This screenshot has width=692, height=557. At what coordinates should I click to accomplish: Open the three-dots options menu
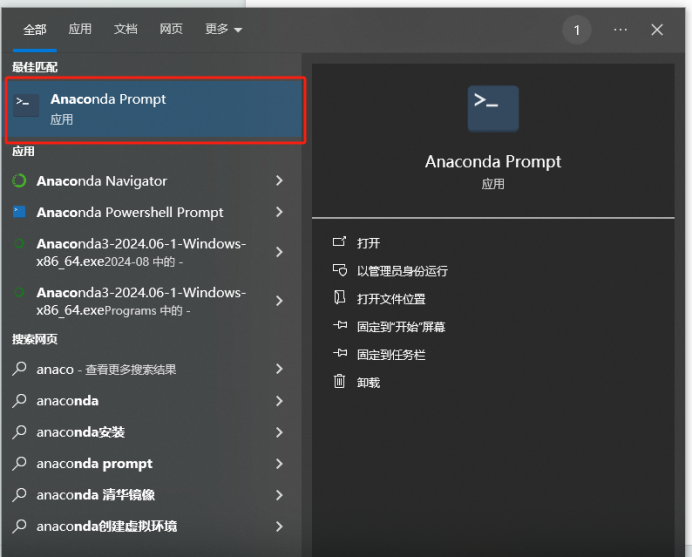coord(620,30)
